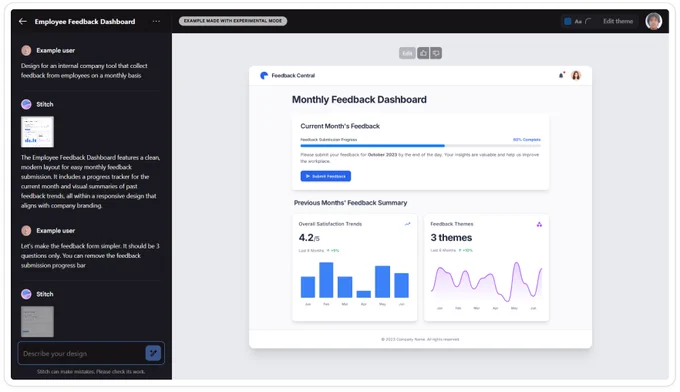This screenshot has width=680, height=392.
Task: Click the Feedback Themes card label
Action: [x=451, y=224]
